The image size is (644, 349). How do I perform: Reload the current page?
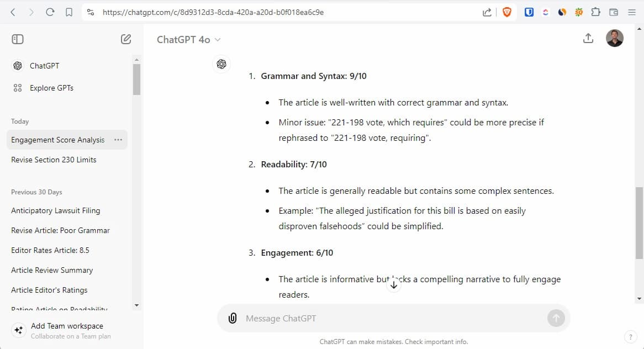[50, 12]
